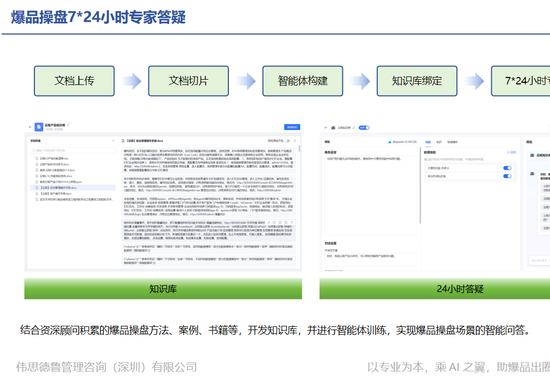Click the opening remark input box
The width and height of the screenshot is (550, 381).
point(371,259)
